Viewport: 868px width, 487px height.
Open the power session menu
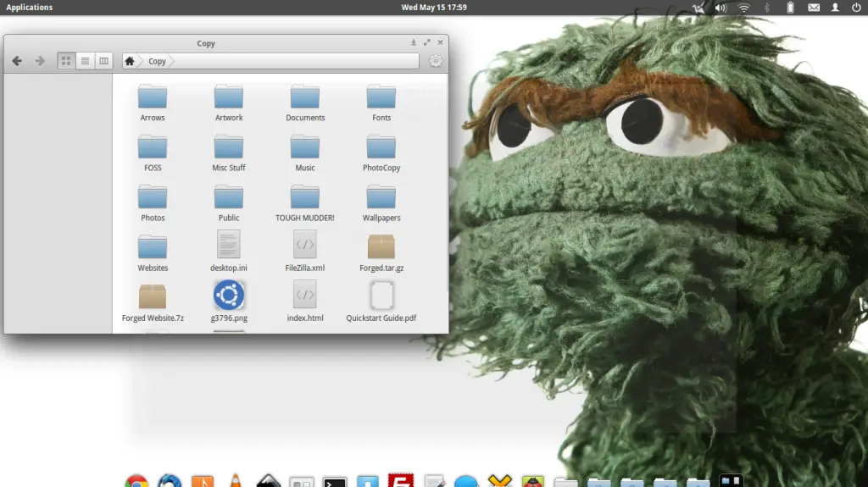(x=856, y=8)
